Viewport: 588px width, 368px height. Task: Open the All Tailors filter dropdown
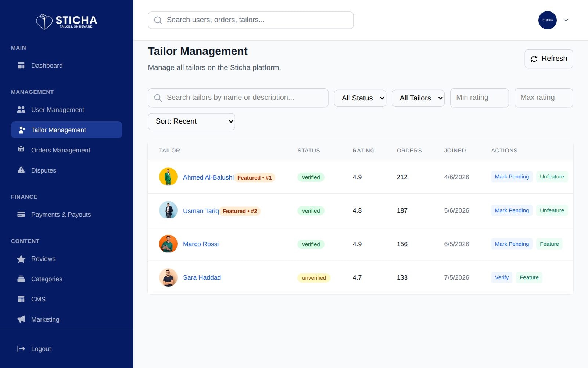tap(418, 98)
